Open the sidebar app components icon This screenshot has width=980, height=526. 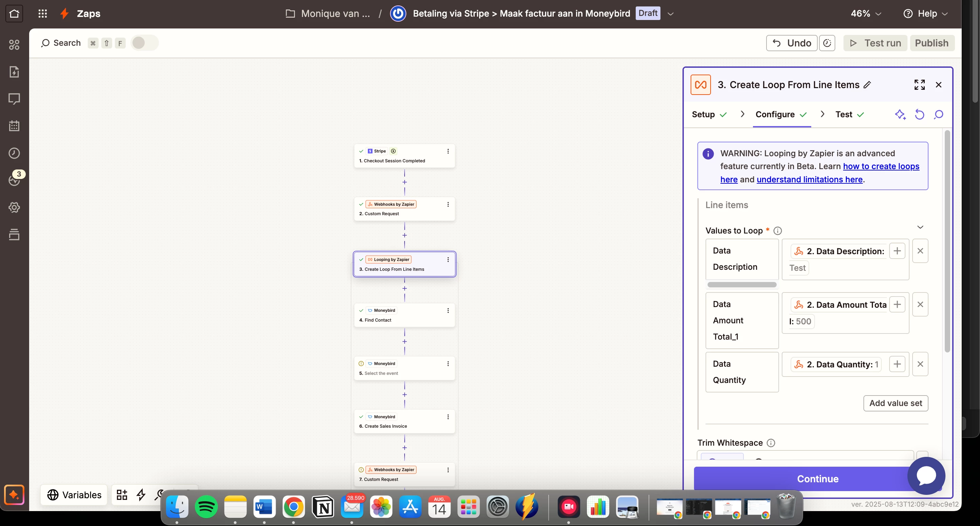click(14, 45)
